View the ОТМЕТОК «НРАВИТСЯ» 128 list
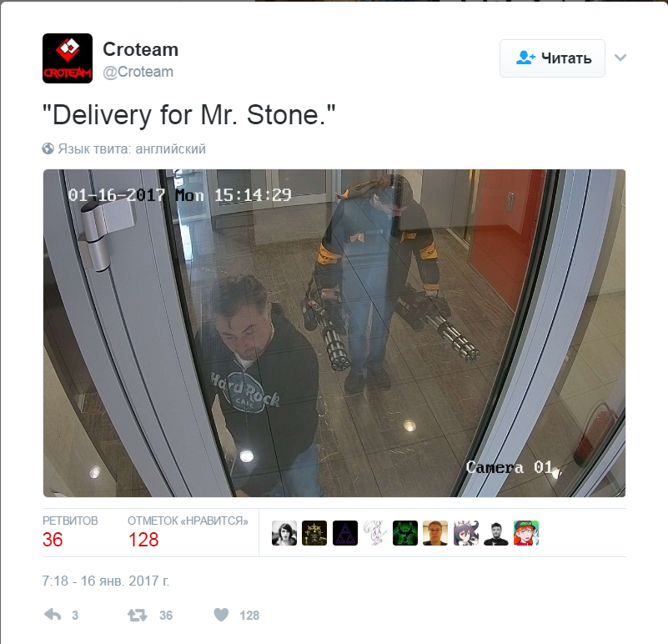Viewport: 668px width, 644px height. click(x=188, y=532)
